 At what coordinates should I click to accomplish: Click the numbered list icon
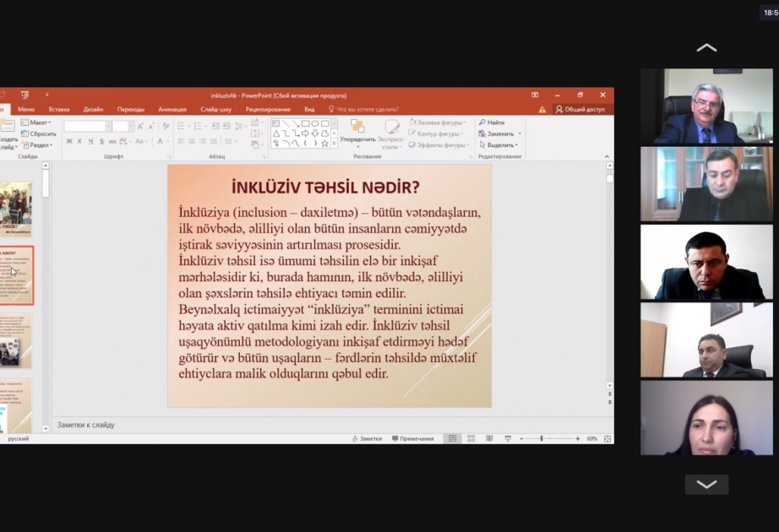(x=198, y=126)
